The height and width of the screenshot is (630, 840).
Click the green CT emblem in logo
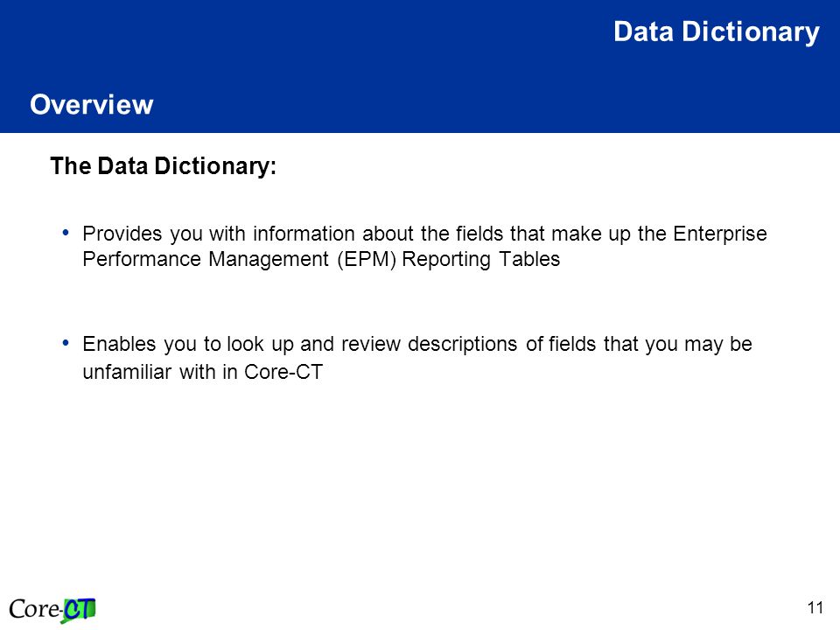tap(79, 610)
